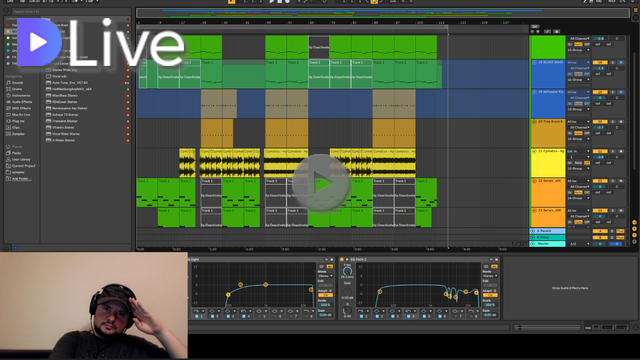Set track 18 monitoring to Off

(587, 74)
